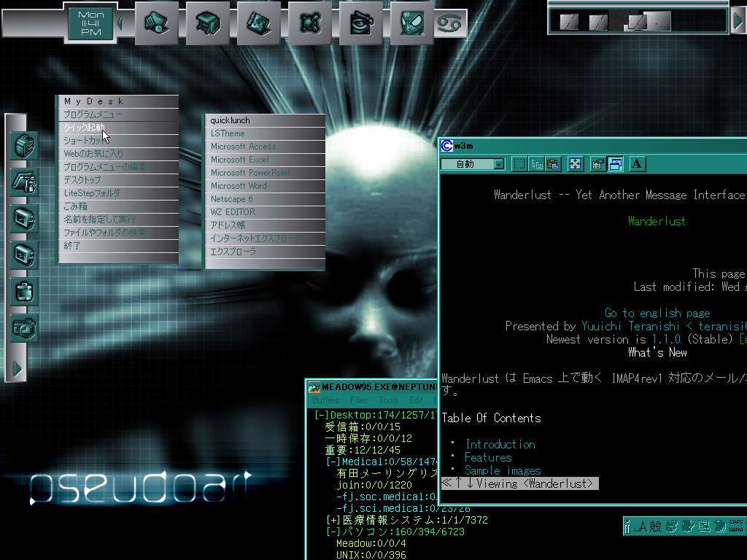This screenshot has width=747, height=560.
Task: Click the Cancer zodiac symbol icon
Action: tap(449, 23)
